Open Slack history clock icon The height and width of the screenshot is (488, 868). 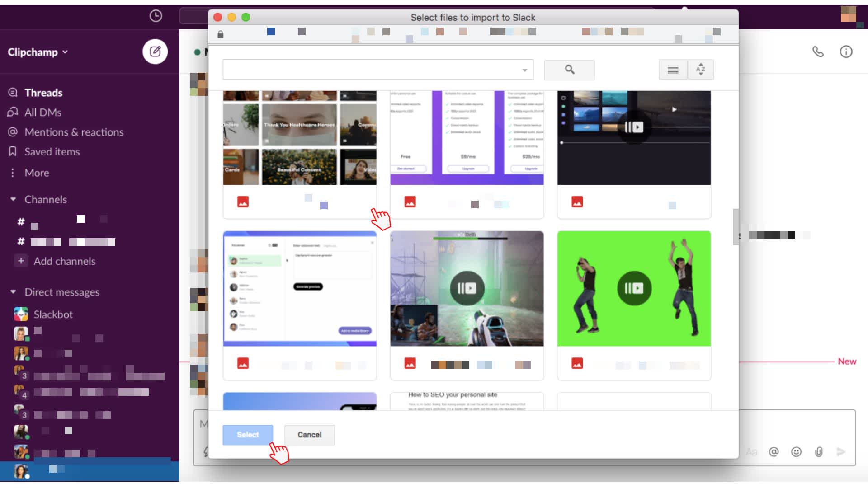[156, 16]
